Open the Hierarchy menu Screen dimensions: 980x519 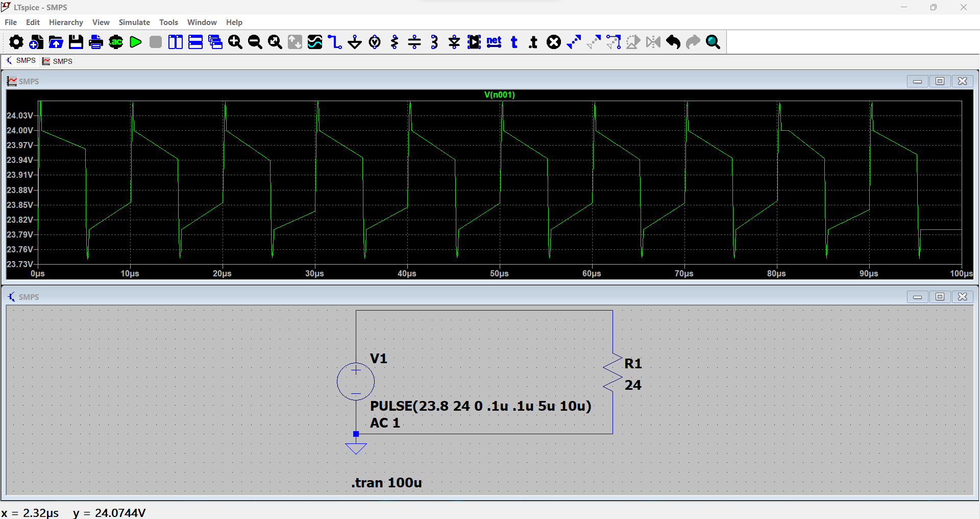pos(66,22)
